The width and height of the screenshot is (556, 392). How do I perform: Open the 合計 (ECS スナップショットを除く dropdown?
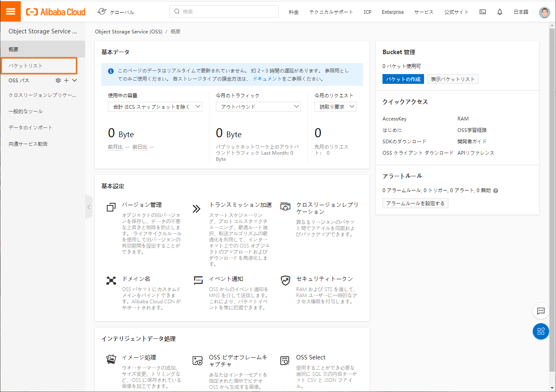(155, 107)
